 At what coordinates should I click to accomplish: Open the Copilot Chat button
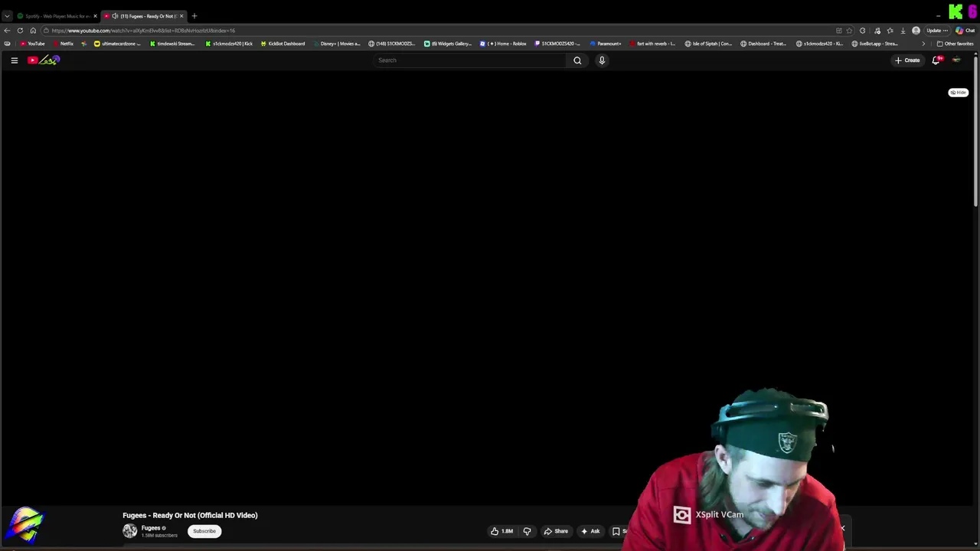tap(964, 31)
